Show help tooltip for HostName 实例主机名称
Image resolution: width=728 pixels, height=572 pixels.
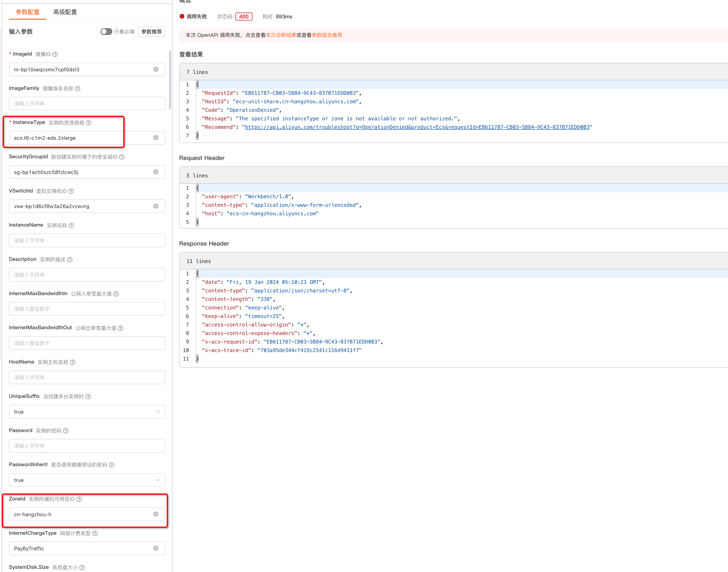click(73, 362)
